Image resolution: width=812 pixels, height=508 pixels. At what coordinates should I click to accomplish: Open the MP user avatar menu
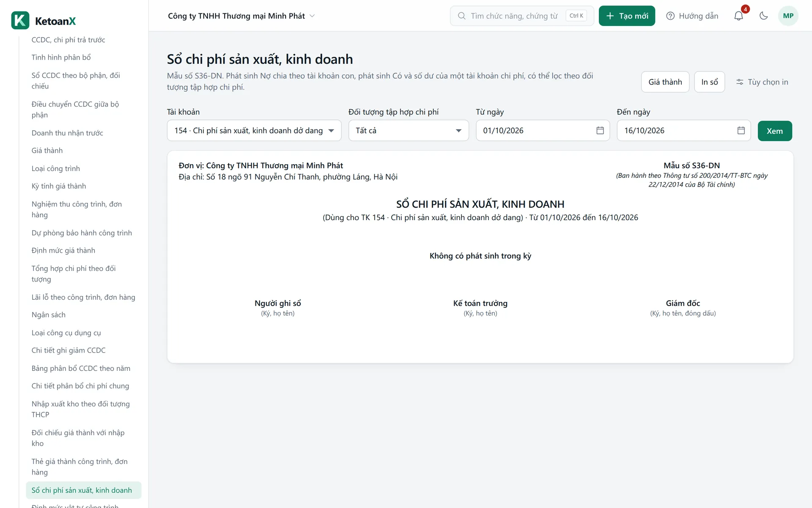click(788, 16)
